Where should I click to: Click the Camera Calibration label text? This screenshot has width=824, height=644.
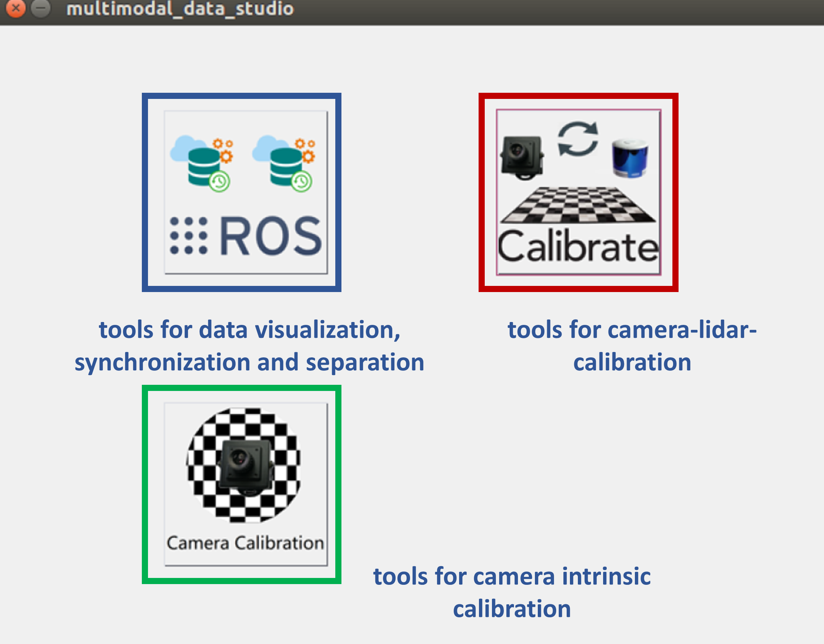point(245,543)
